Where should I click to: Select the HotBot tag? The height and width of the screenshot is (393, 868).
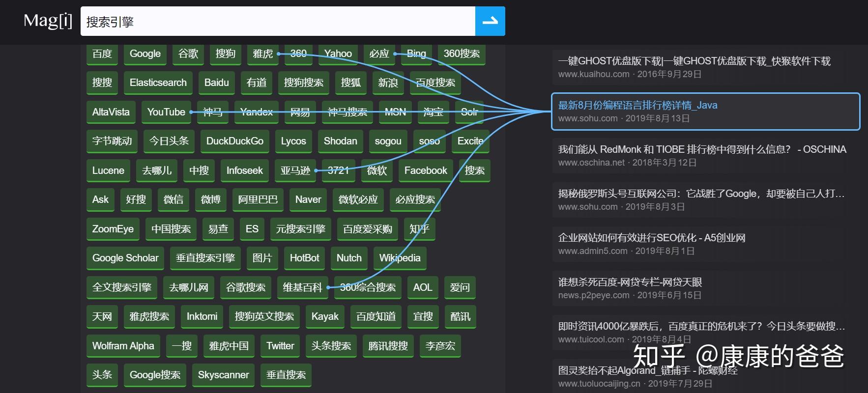pos(305,258)
